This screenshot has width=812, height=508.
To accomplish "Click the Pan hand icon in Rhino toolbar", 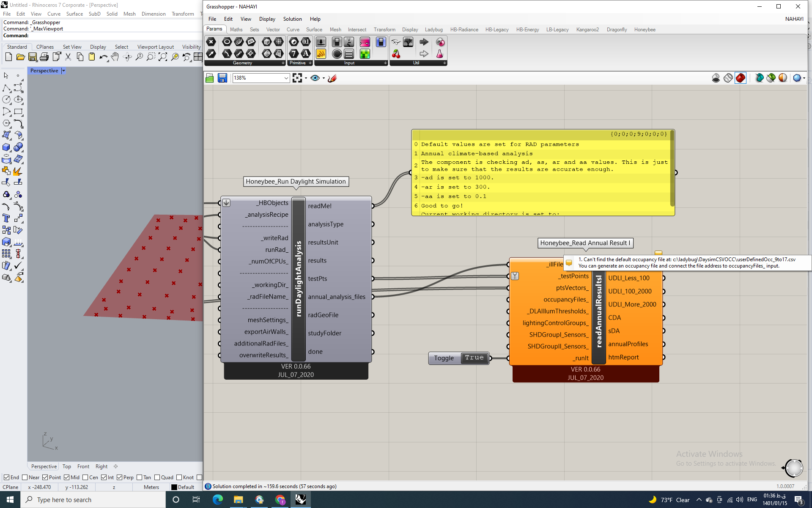I will coord(115,57).
